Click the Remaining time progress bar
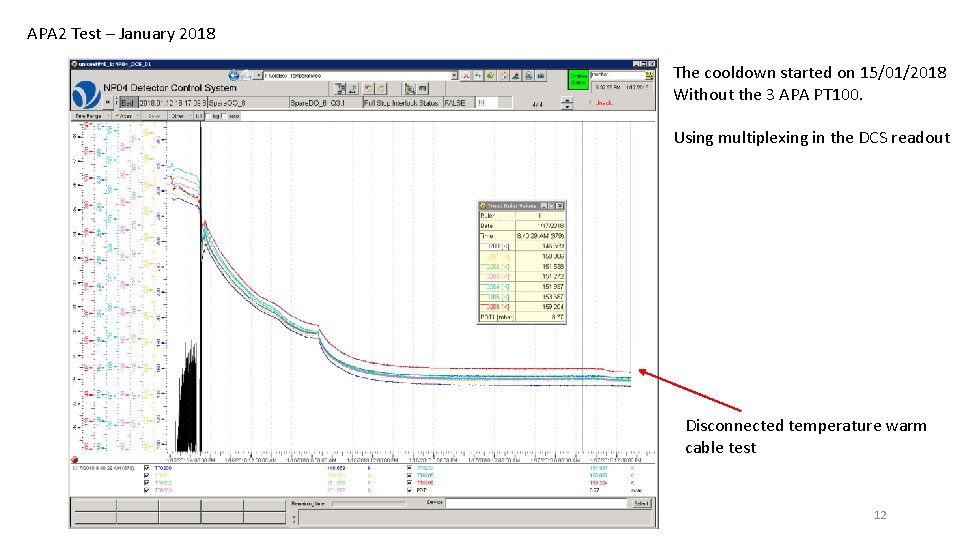 point(369,503)
